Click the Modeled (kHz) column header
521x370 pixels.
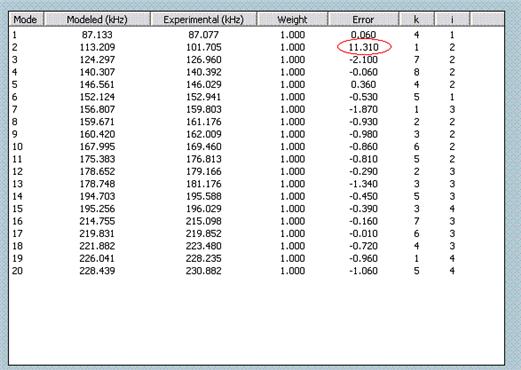(97, 20)
